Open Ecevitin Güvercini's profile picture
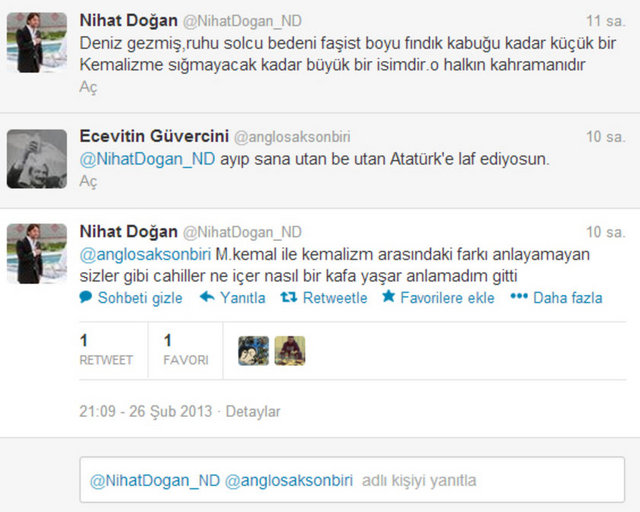 [37, 159]
